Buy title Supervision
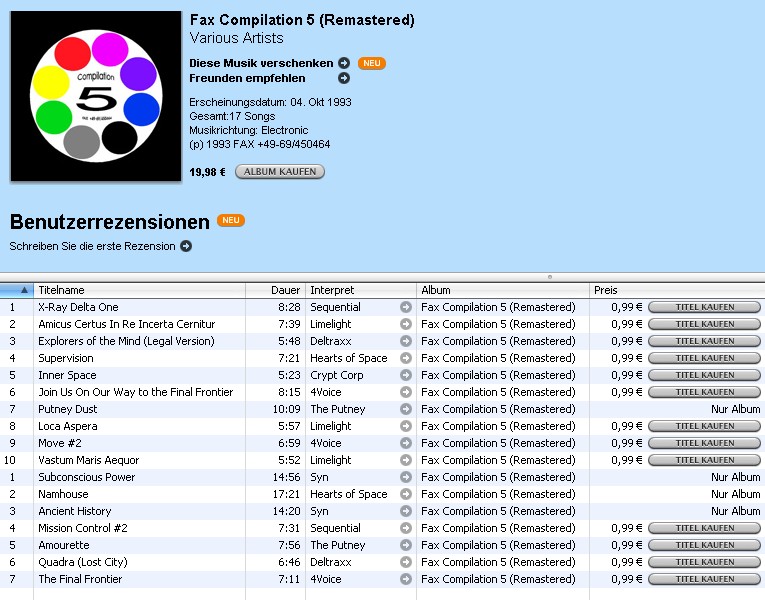The image size is (765, 600). 705,358
